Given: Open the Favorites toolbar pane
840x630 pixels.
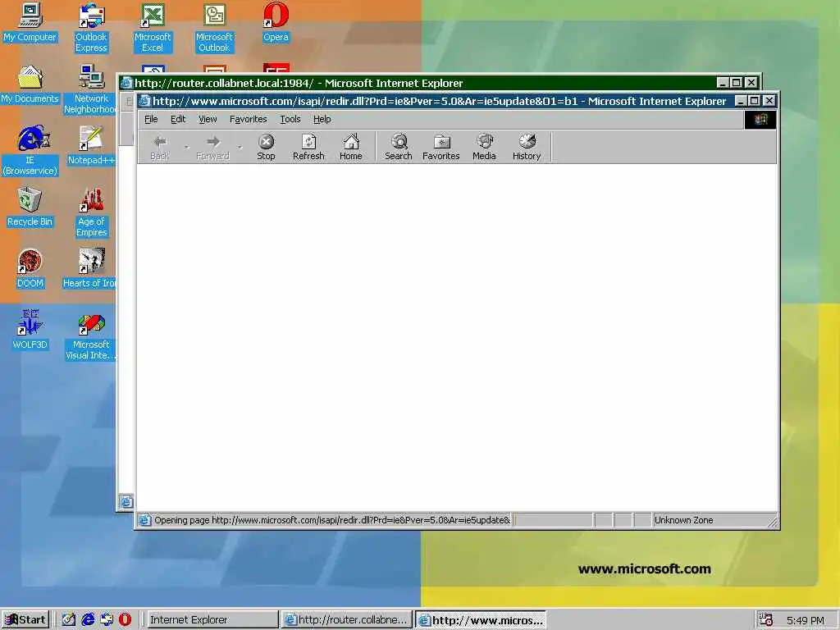Looking at the screenshot, I should point(441,148).
